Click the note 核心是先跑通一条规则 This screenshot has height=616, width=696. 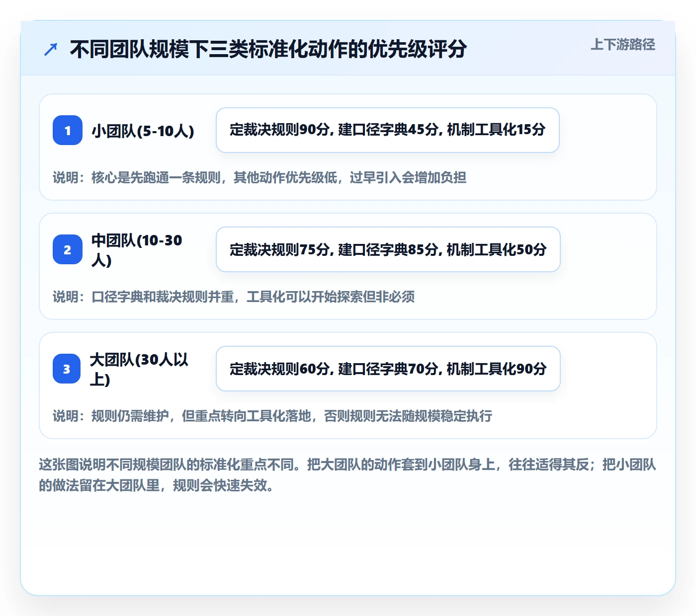tap(260, 177)
